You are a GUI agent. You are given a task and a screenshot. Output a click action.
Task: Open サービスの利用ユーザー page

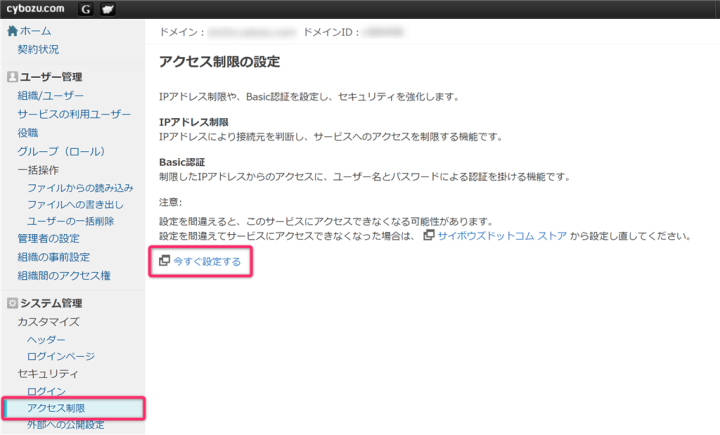[74, 114]
